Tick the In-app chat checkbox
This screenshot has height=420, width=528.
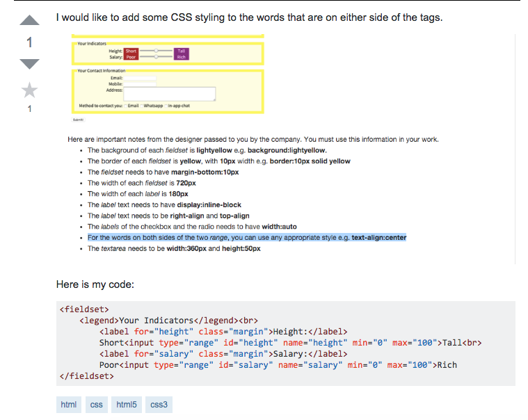pos(166,106)
